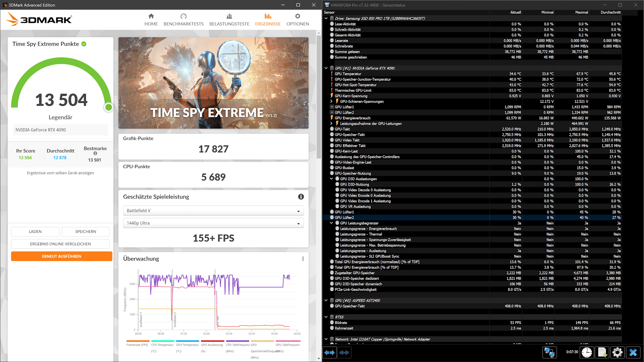Click the Bestmarke info icon
Screen dimensions: 644x362
pos(95,154)
